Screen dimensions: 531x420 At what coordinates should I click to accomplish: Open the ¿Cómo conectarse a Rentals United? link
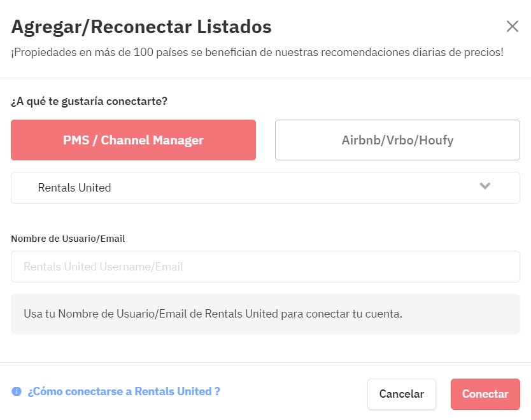click(x=124, y=391)
